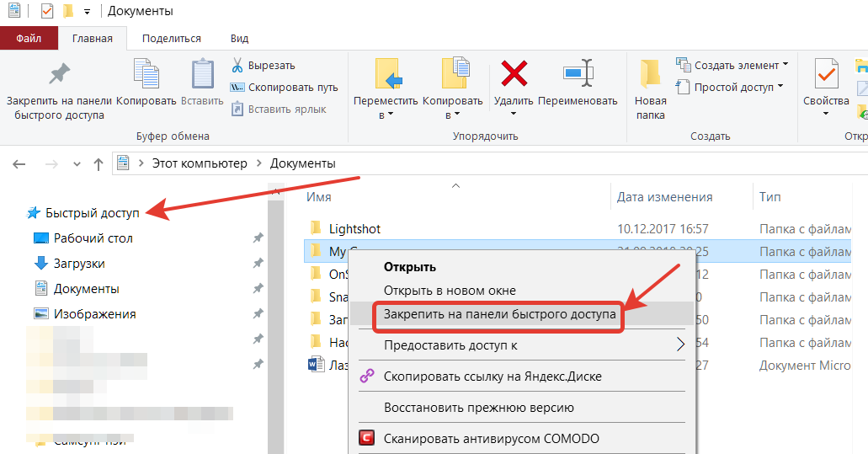This screenshot has height=454, width=868.
Task: Click the red Удалить X icon
Action: (514, 74)
